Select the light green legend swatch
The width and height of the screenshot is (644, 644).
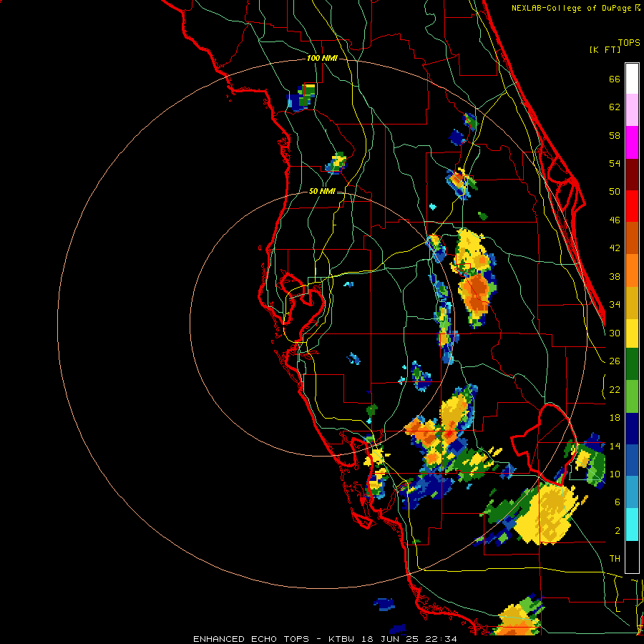point(632,396)
